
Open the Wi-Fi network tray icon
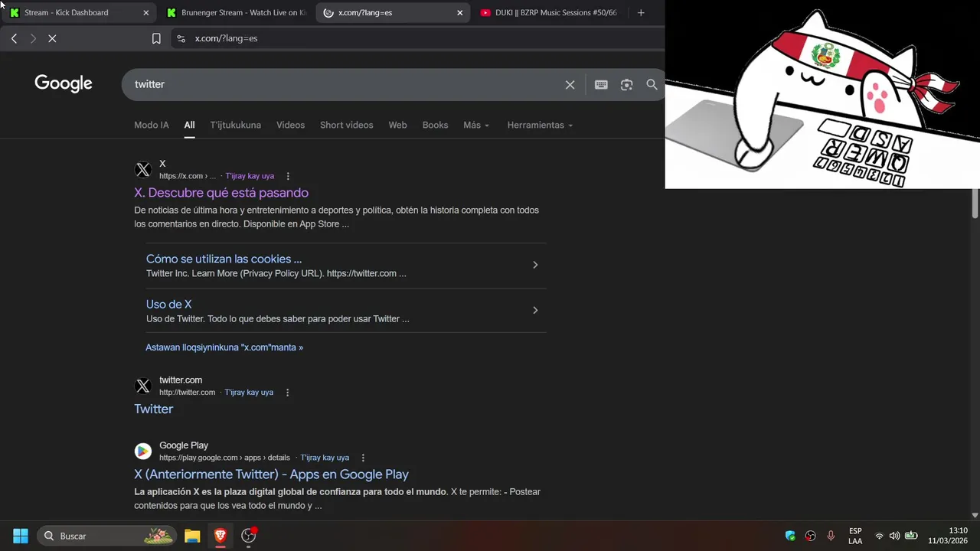pos(879,536)
